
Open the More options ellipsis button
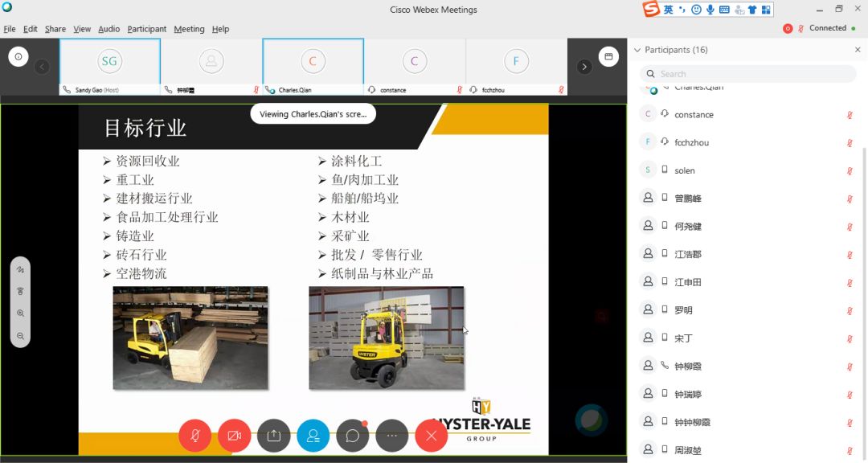(x=391, y=436)
